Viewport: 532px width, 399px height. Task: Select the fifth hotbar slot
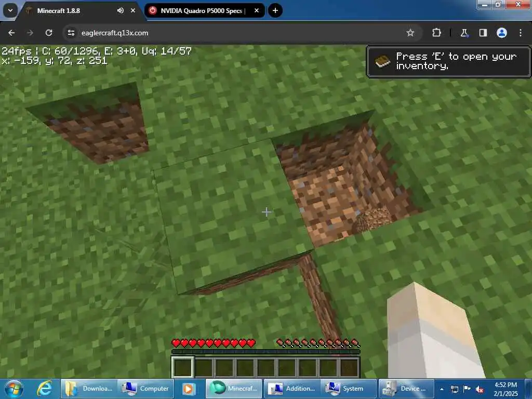tap(266, 367)
